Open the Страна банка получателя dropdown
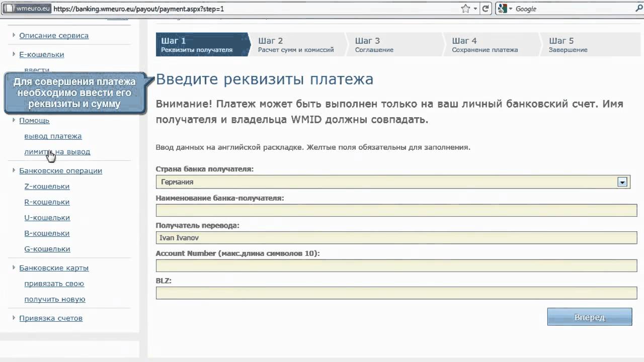644x362 pixels. (393, 182)
